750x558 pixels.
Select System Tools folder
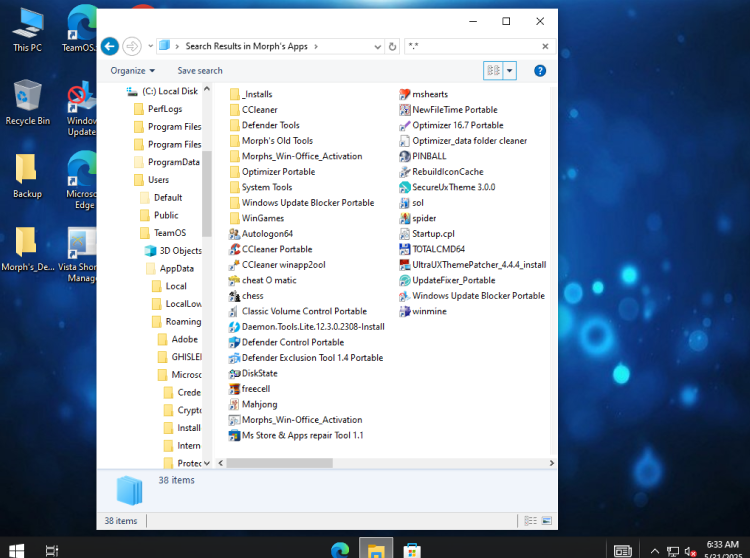coord(261,187)
